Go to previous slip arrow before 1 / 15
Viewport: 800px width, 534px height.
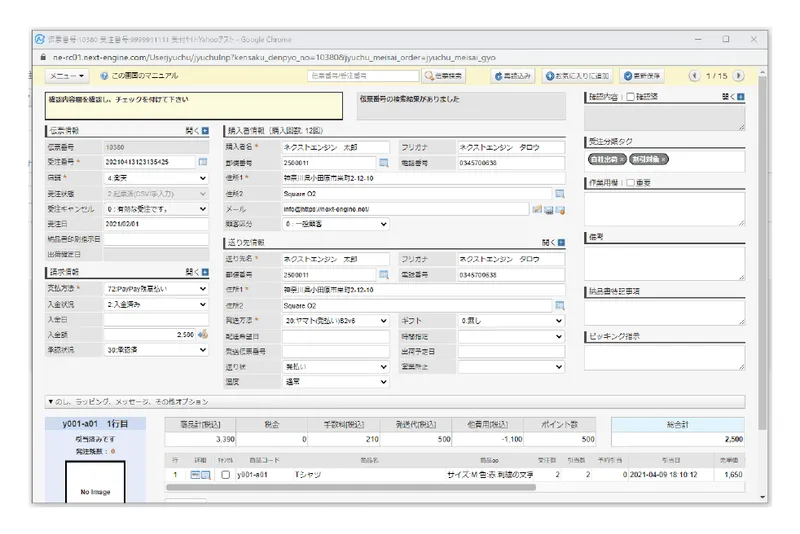694,76
